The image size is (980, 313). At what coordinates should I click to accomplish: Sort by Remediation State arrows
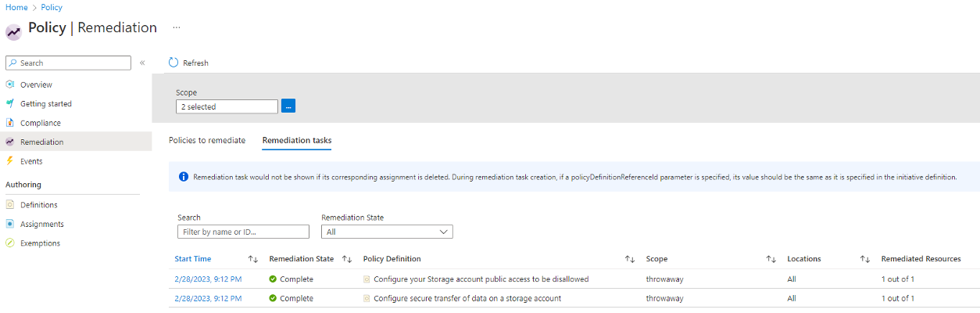tap(347, 259)
